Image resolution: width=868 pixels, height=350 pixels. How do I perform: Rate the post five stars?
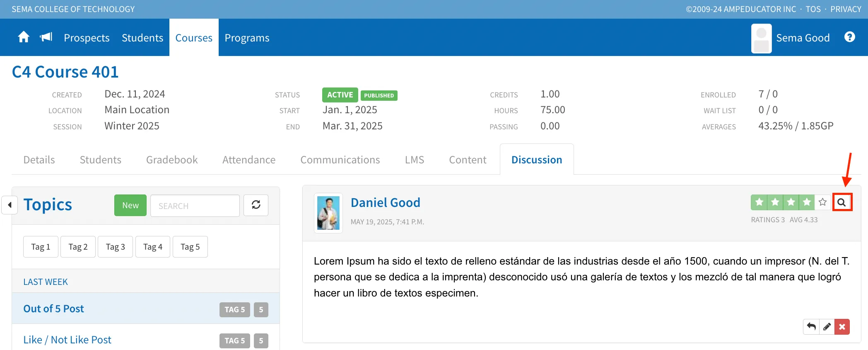tap(822, 202)
